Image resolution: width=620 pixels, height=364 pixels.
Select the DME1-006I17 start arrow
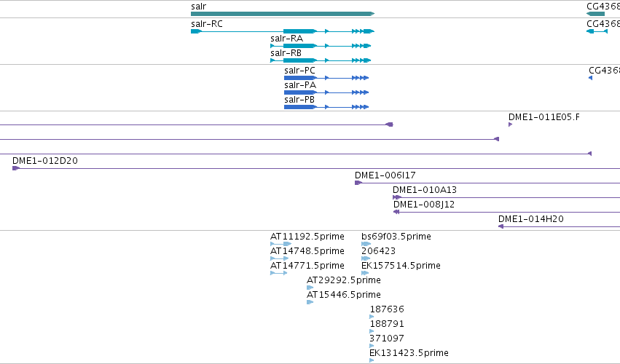pyautogui.click(x=358, y=183)
